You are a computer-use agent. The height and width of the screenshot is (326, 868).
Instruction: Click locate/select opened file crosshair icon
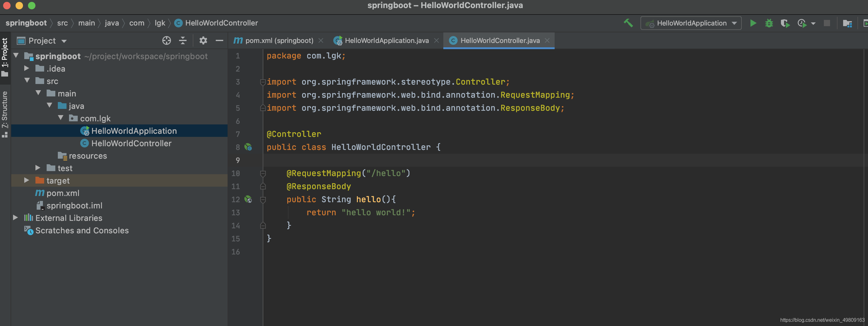166,40
